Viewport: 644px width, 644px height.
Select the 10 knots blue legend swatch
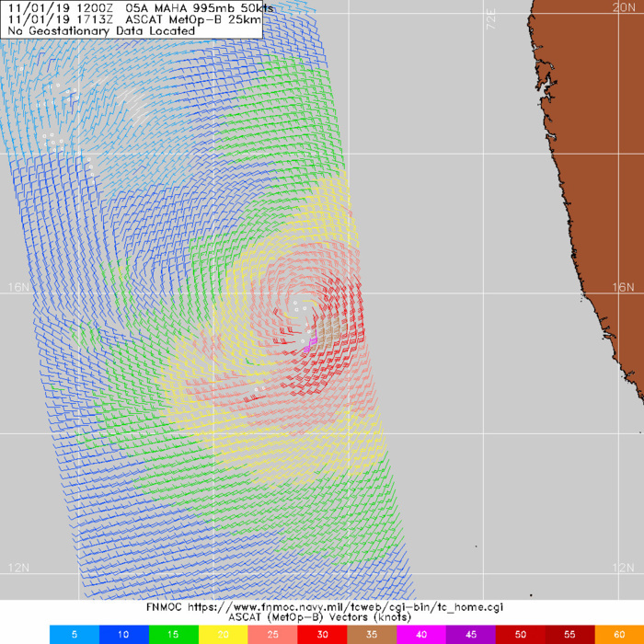(x=123, y=635)
